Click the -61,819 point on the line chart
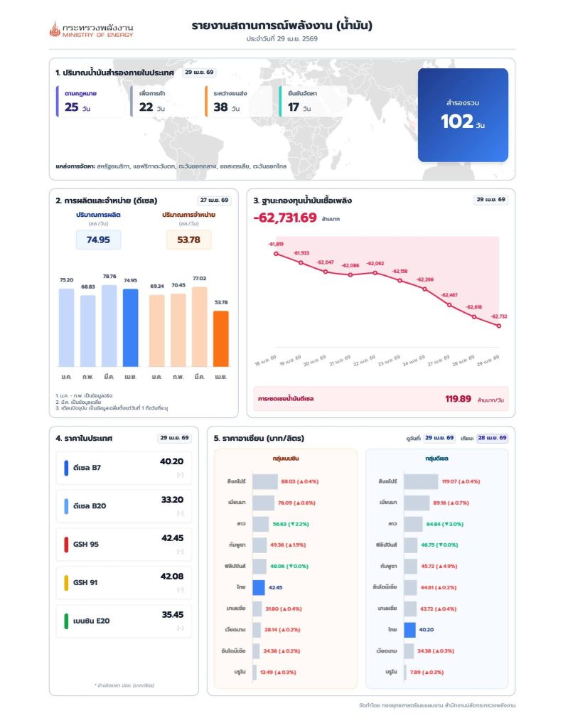The image size is (563, 728). point(276,253)
